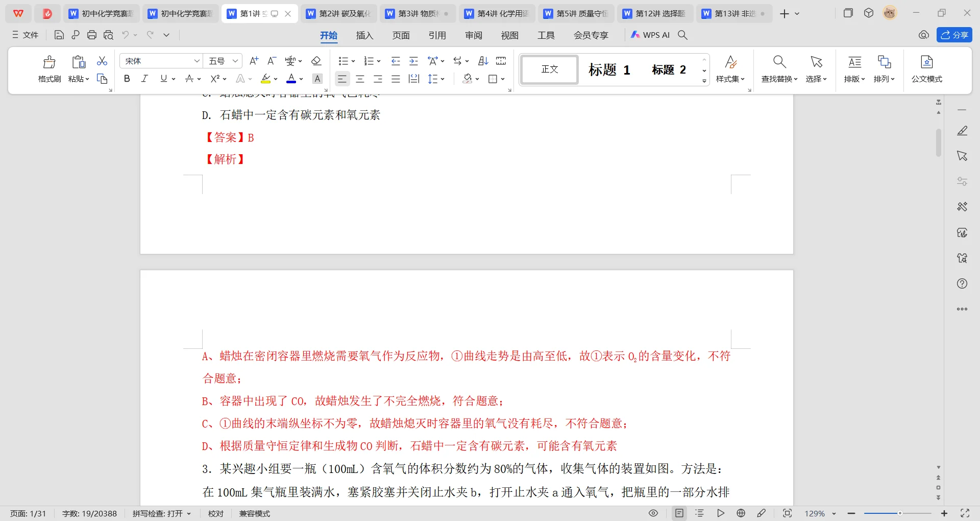The width and height of the screenshot is (980, 521).
Task: Expand the styles gallery list
Action: (704, 81)
